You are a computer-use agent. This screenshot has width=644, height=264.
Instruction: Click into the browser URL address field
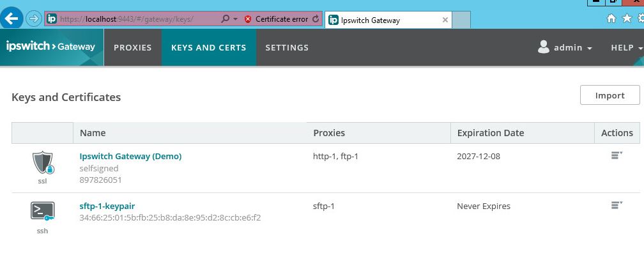127,19
